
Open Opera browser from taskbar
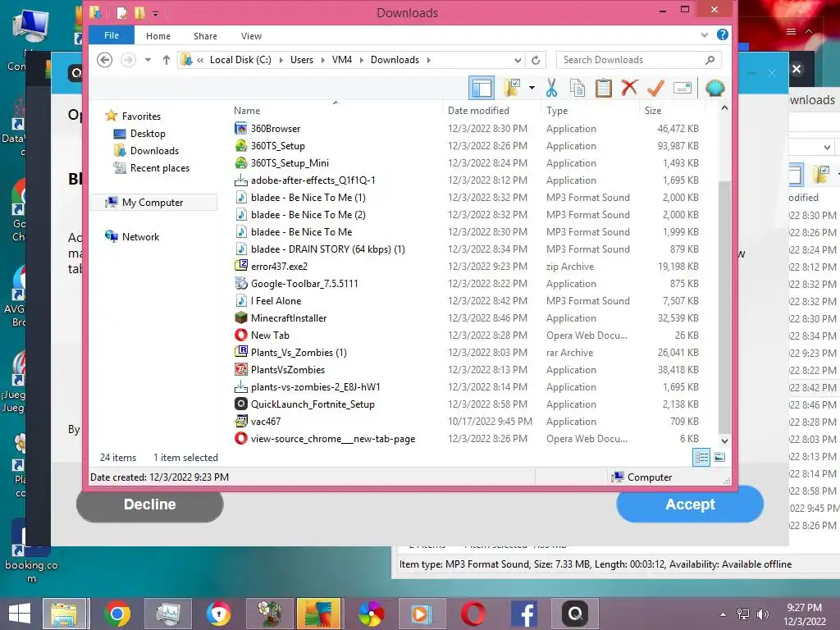pos(472,613)
